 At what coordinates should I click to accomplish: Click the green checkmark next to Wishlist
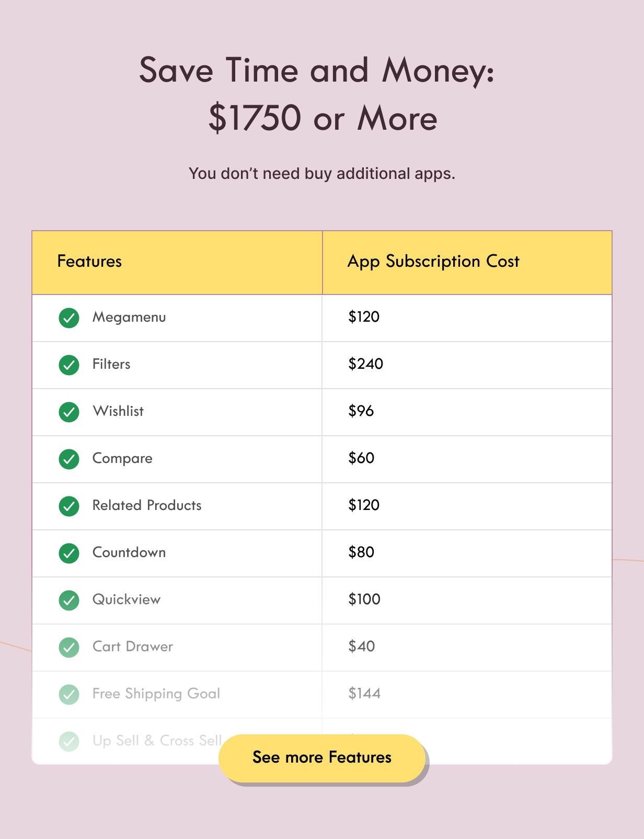point(69,412)
